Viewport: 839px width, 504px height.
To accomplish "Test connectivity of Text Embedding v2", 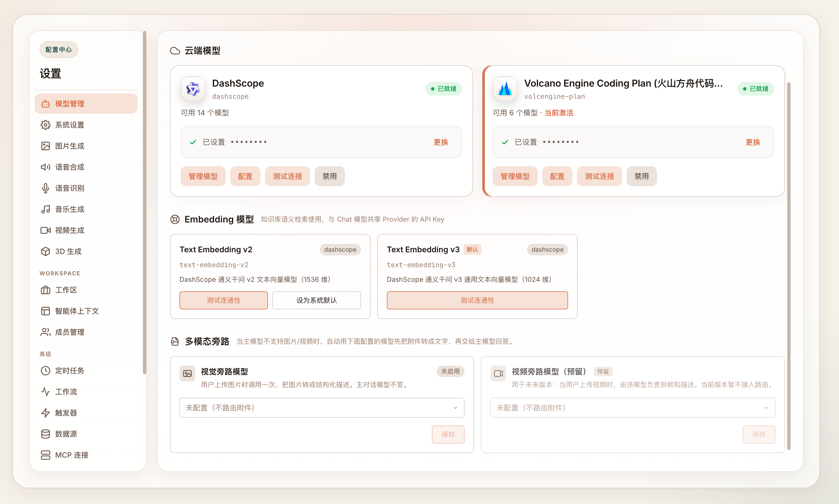I will [x=223, y=300].
